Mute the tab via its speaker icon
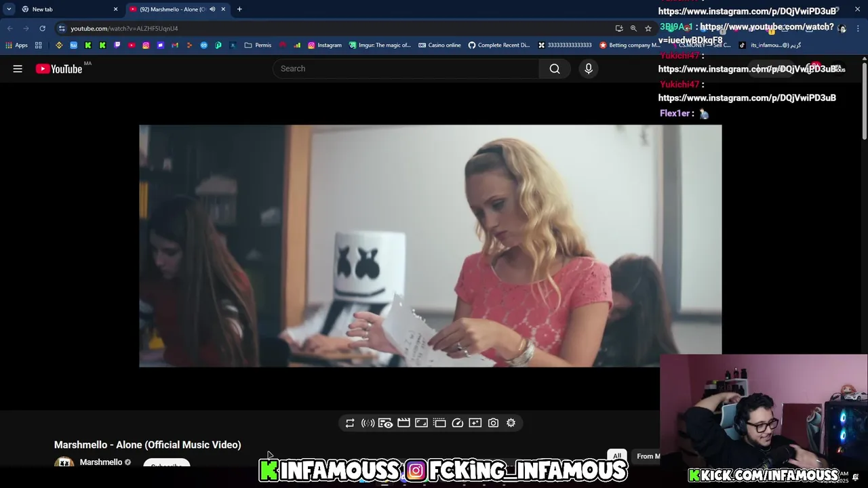The image size is (868, 488). (x=212, y=9)
